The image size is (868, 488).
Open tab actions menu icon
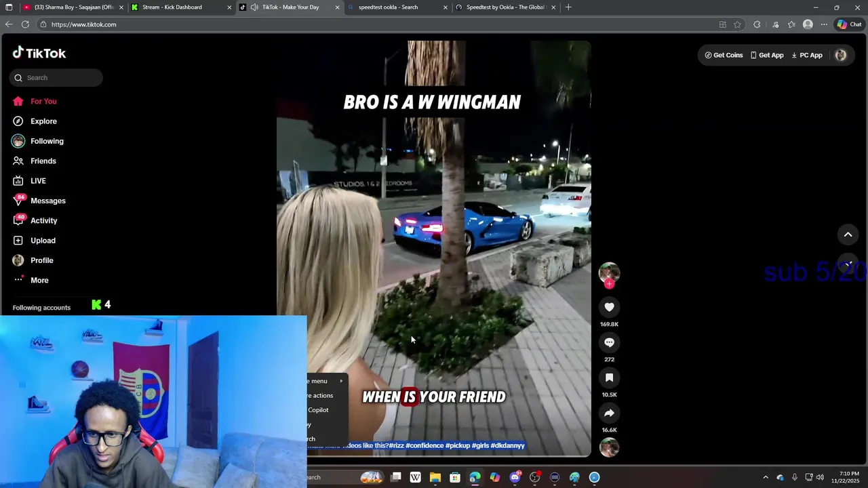(x=9, y=7)
